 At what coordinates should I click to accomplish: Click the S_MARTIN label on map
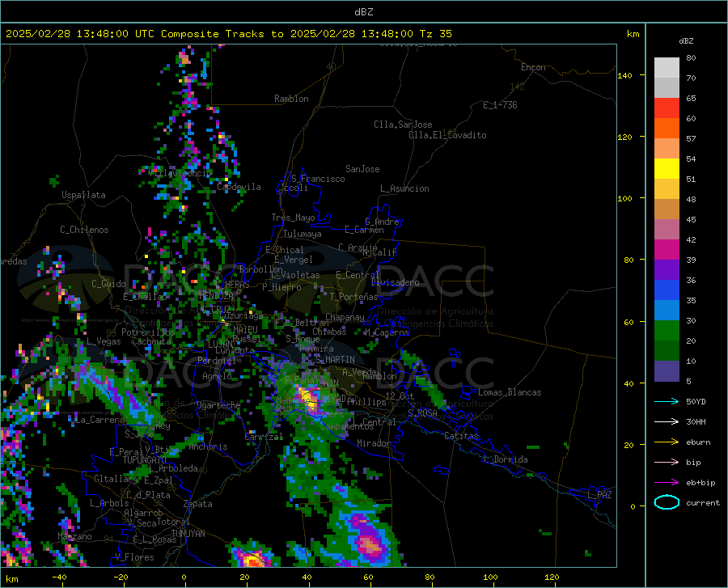(x=335, y=360)
